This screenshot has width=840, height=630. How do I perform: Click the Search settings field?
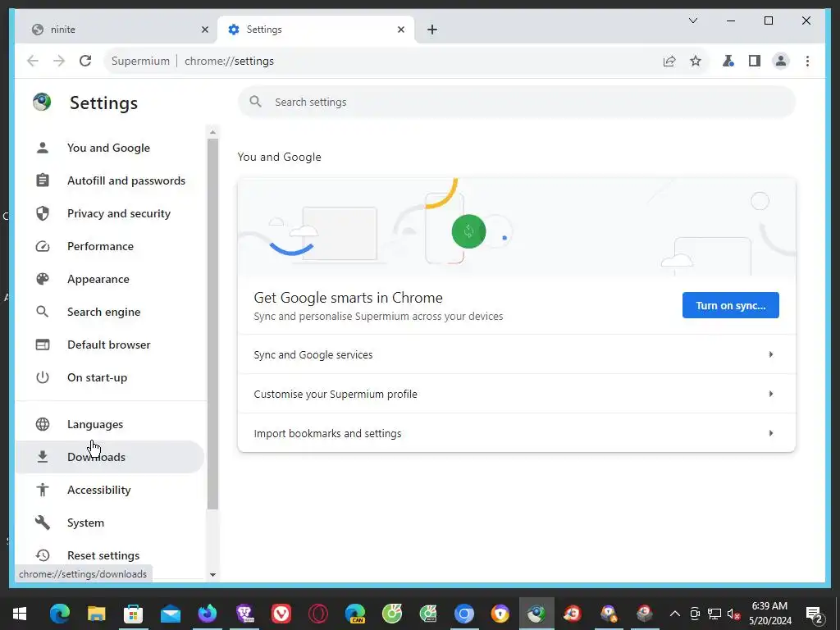(517, 102)
